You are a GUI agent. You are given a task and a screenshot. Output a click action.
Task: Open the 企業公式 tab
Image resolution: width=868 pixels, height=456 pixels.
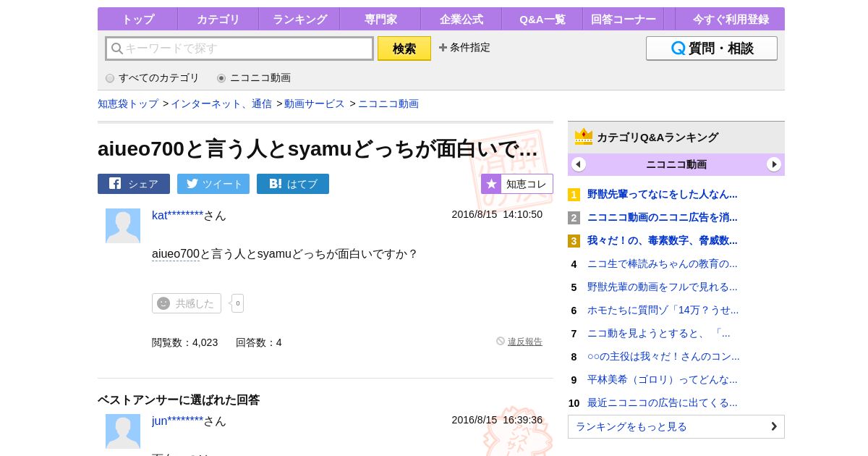461,20
